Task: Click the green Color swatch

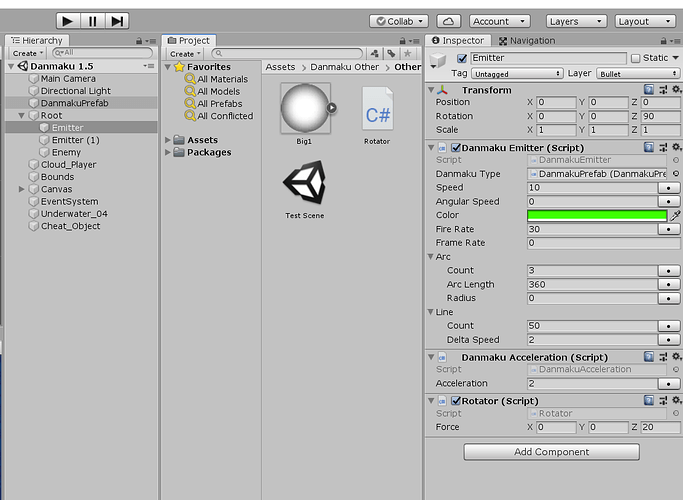Action: tap(597, 215)
